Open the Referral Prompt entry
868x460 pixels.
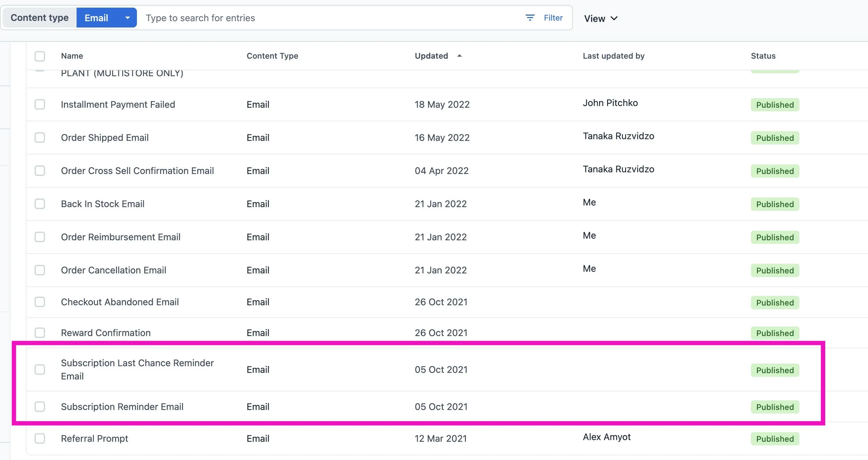[94, 438]
